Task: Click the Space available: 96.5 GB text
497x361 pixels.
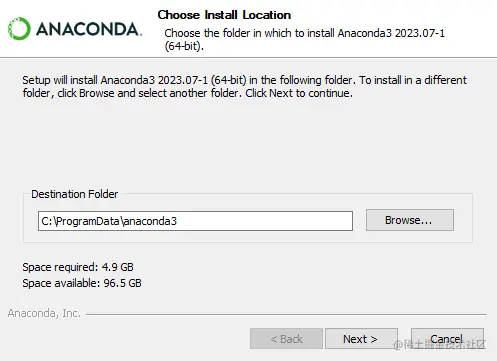Action: pyautogui.click(x=82, y=283)
